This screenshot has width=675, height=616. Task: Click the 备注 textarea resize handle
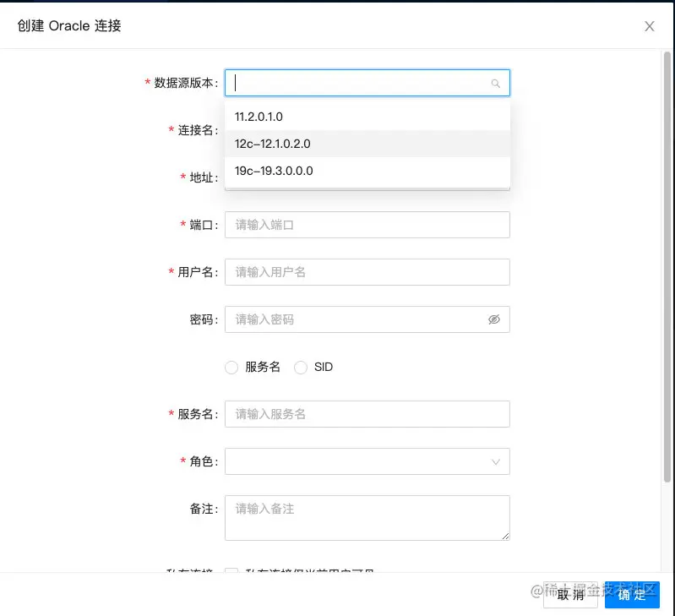click(x=505, y=536)
